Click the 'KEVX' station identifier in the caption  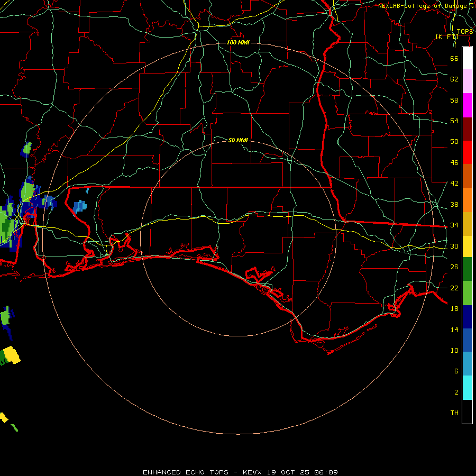point(252,472)
